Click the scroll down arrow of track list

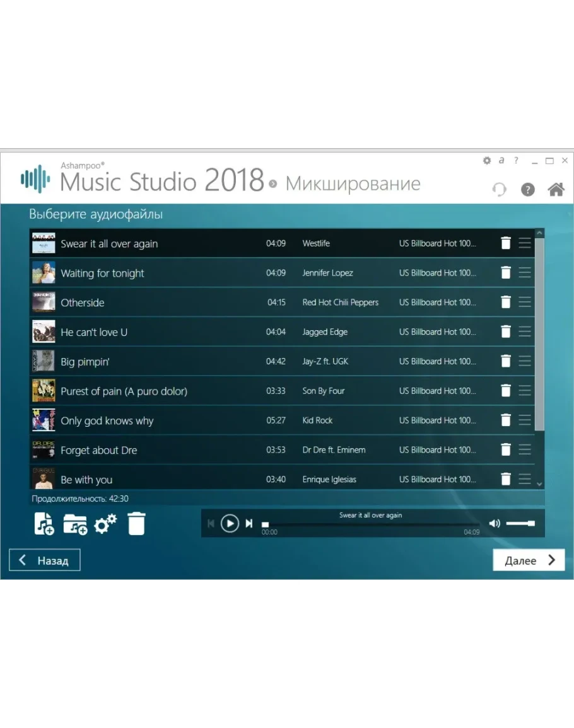coord(539,483)
